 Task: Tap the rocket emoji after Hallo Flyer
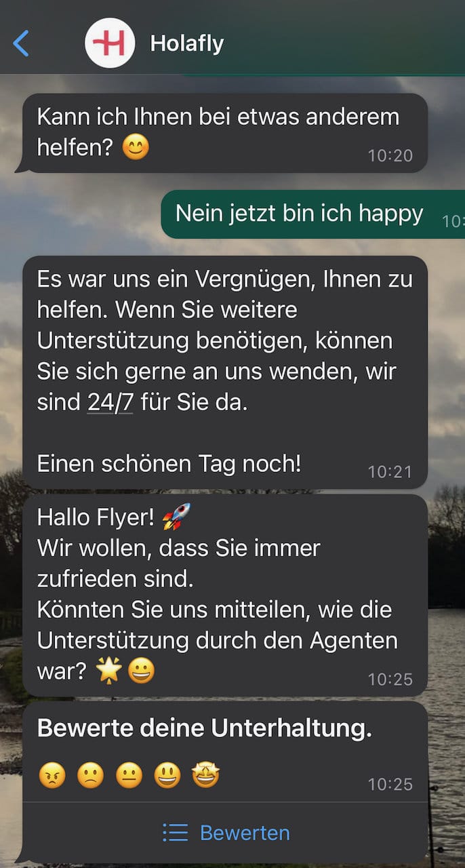[176, 517]
